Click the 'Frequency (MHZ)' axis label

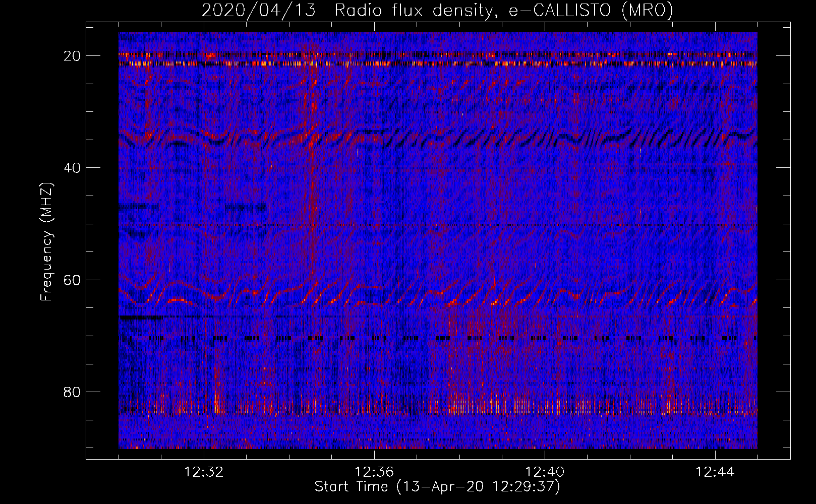pyautogui.click(x=46, y=242)
